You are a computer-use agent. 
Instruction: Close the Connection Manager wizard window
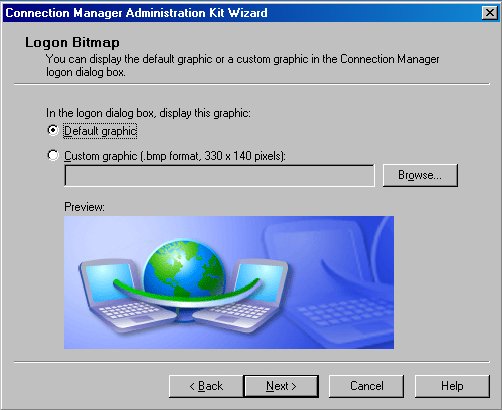click(x=490, y=13)
